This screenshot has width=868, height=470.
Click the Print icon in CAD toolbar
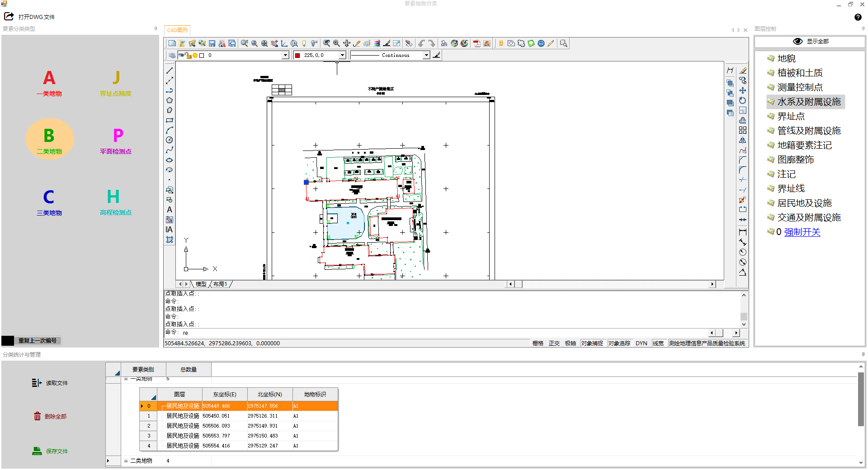pyautogui.click(x=444, y=43)
